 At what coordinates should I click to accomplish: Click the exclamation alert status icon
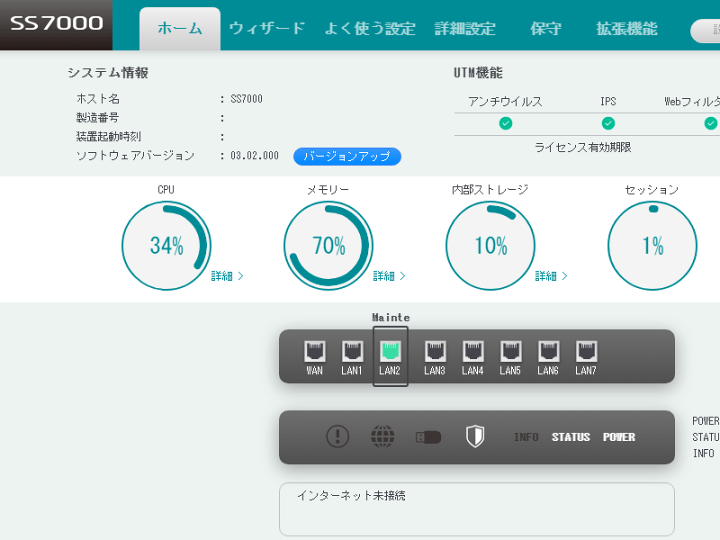[338, 436]
